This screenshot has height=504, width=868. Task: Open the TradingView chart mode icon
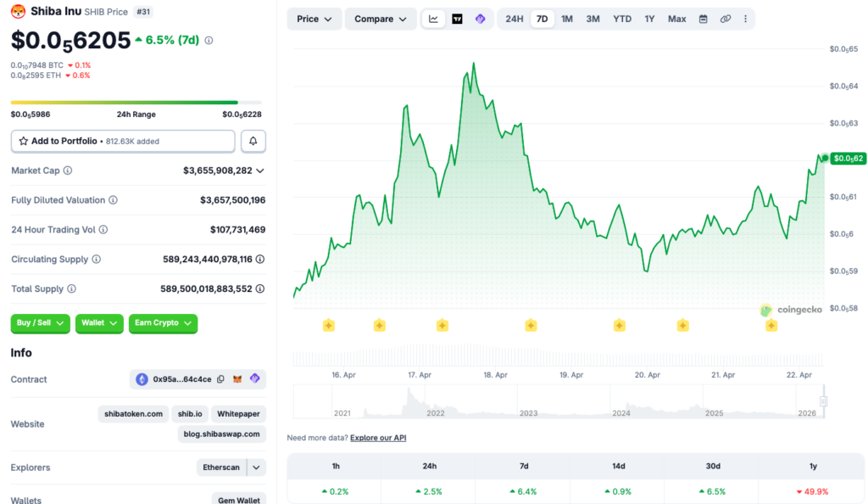[457, 19]
